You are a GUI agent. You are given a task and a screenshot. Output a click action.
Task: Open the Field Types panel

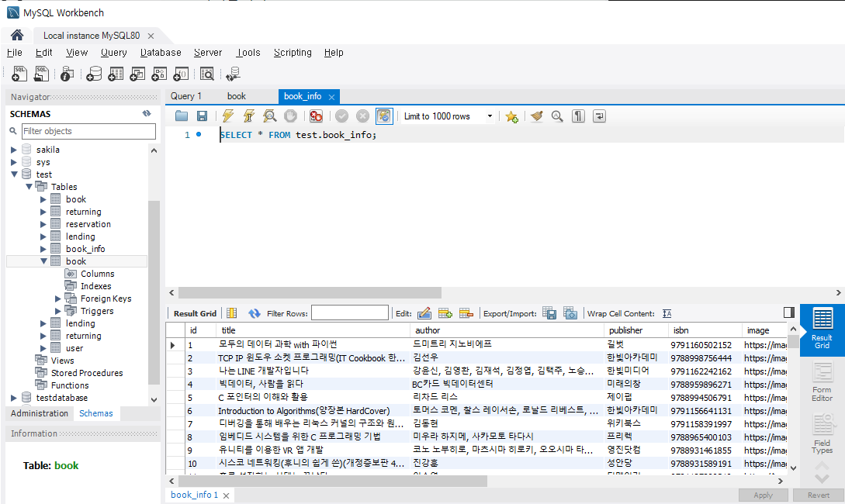pos(822,434)
